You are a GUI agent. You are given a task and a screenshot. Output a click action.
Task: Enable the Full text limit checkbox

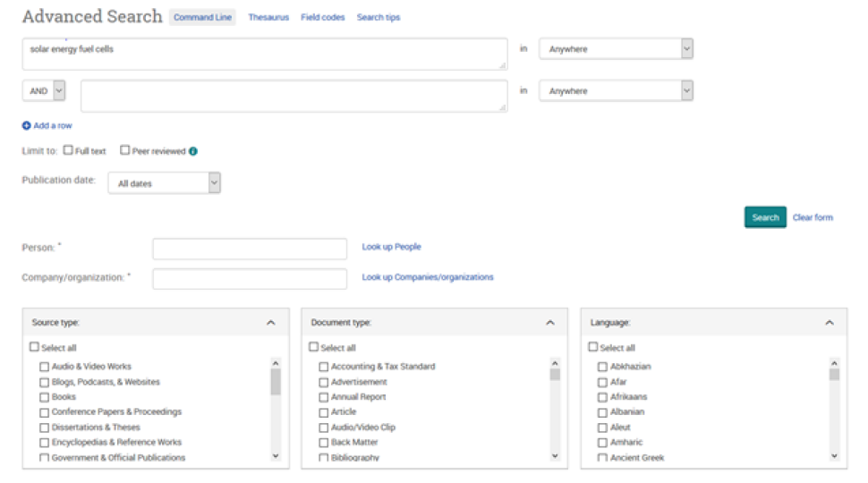tap(68, 150)
